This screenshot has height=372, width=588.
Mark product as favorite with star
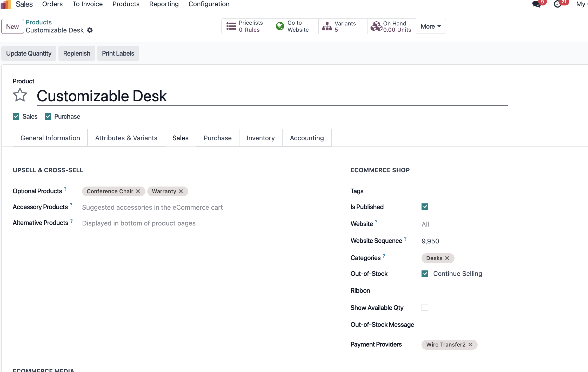(x=20, y=95)
